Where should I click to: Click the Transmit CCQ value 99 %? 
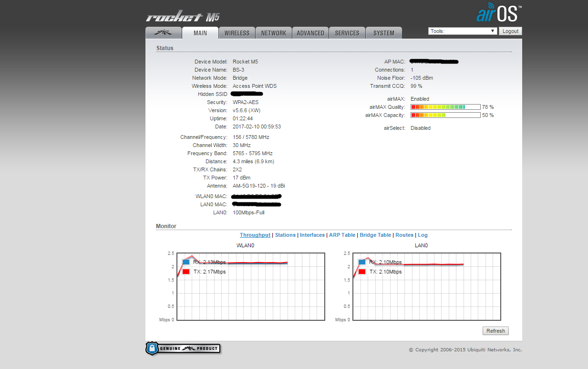click(416, 86)
